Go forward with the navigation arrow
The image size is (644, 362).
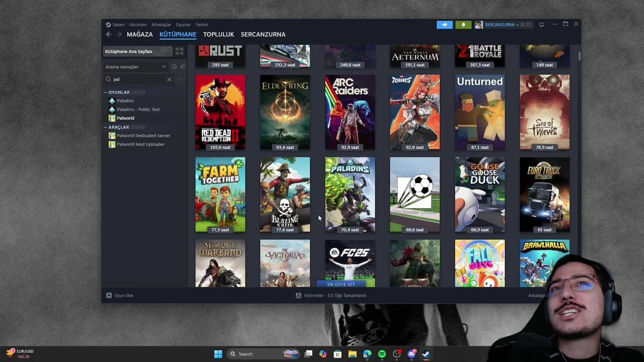119,34
